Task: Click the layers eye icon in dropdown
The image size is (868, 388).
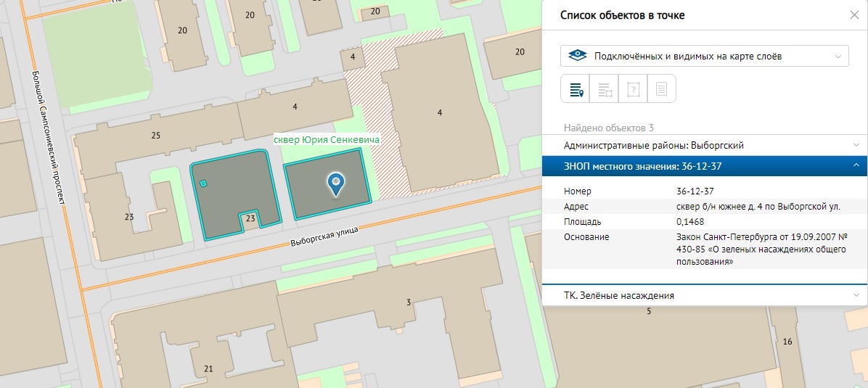Action: coord(577,56)
